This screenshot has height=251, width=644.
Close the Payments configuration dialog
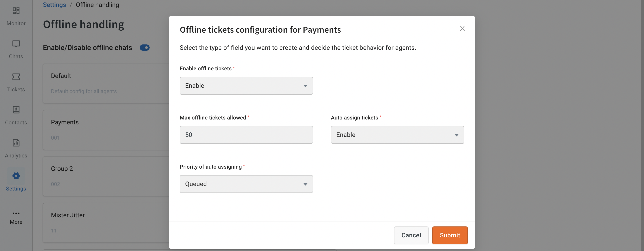pyautogui.click(x=462, y=28)
